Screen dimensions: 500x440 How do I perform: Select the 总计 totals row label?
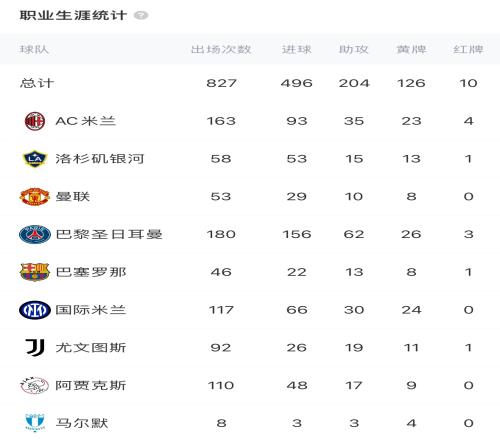[37, 83]
